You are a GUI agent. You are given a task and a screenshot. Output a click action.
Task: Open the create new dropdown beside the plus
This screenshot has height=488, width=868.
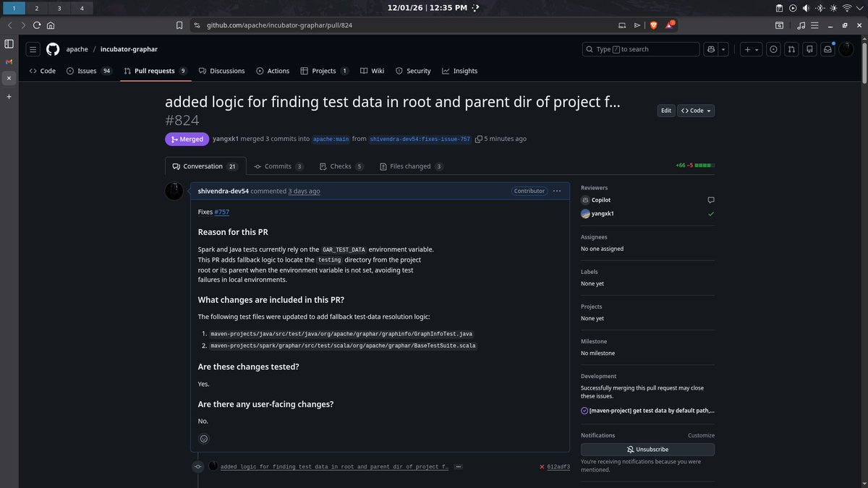[x=756, y=48]
